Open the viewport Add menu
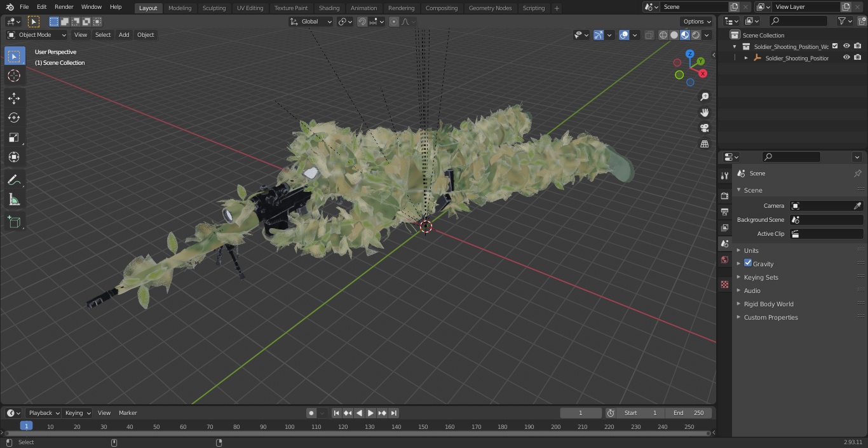This screenshot has height=448, width=868. pos(124,35)
